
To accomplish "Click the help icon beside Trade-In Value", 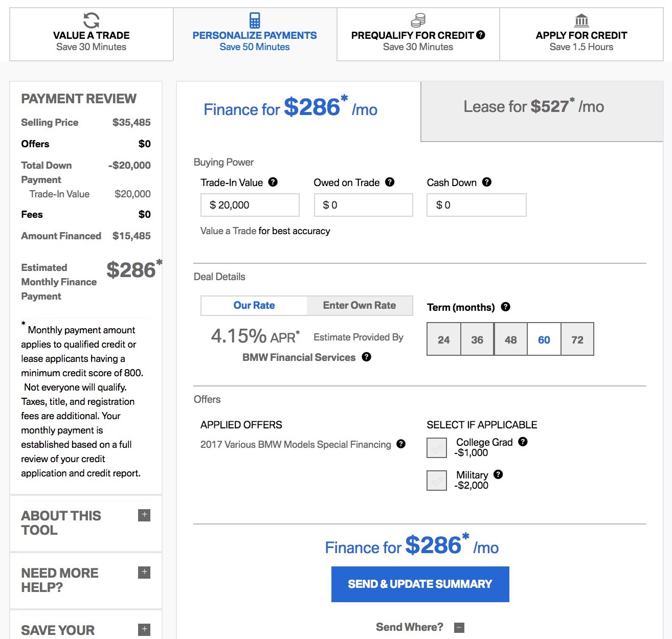I will pyautogui.click(x=273, y=182).
